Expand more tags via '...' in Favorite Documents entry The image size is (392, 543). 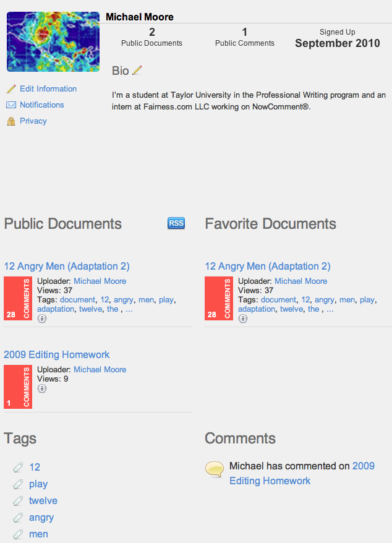pos(330,309)
